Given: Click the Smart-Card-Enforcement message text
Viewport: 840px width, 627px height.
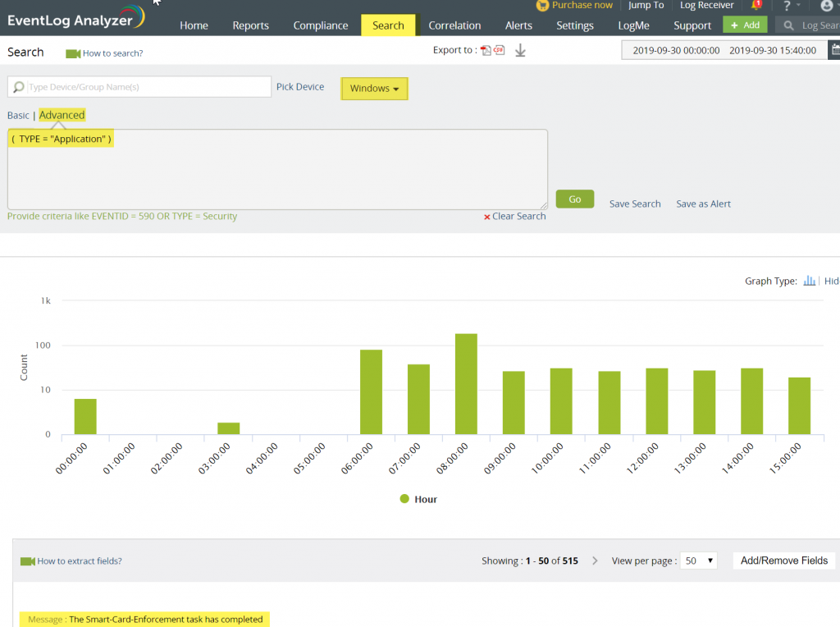Looking at the screenshot, I should point(166,619).
